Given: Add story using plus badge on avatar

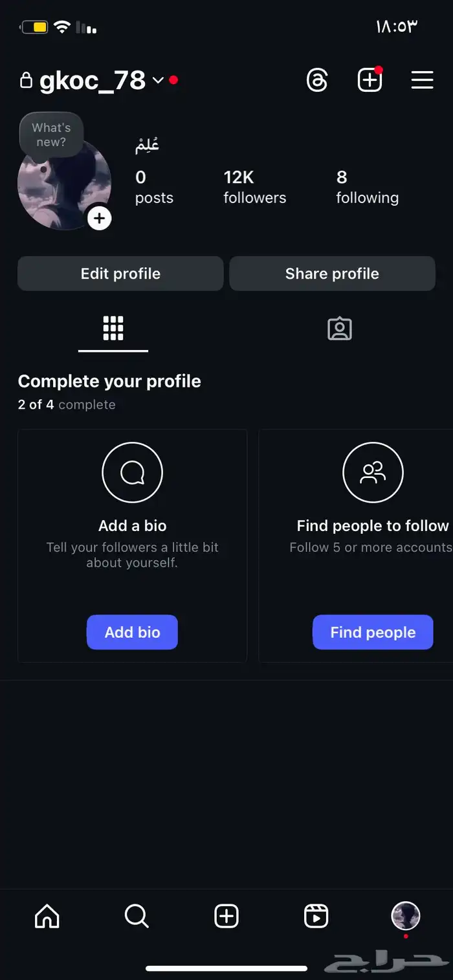Looking at the screenshot, I should 99,219.
